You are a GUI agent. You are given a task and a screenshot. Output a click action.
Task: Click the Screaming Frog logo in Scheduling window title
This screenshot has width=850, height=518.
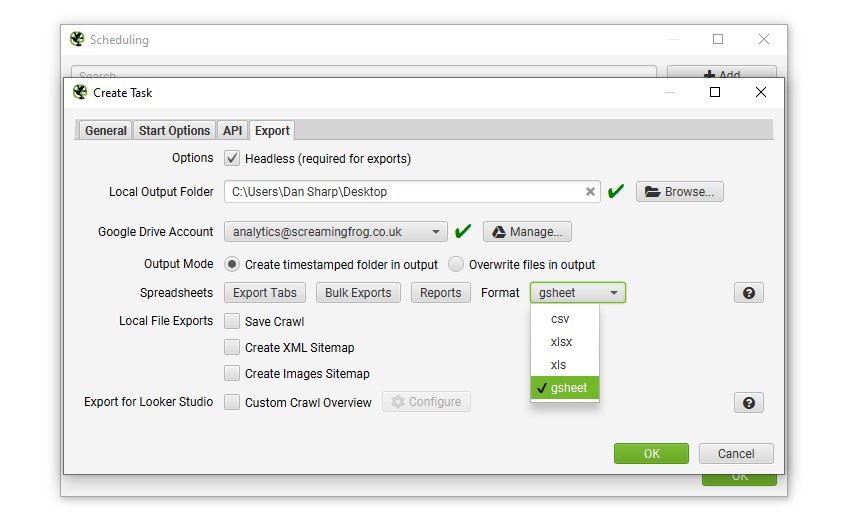click(77, 39)
